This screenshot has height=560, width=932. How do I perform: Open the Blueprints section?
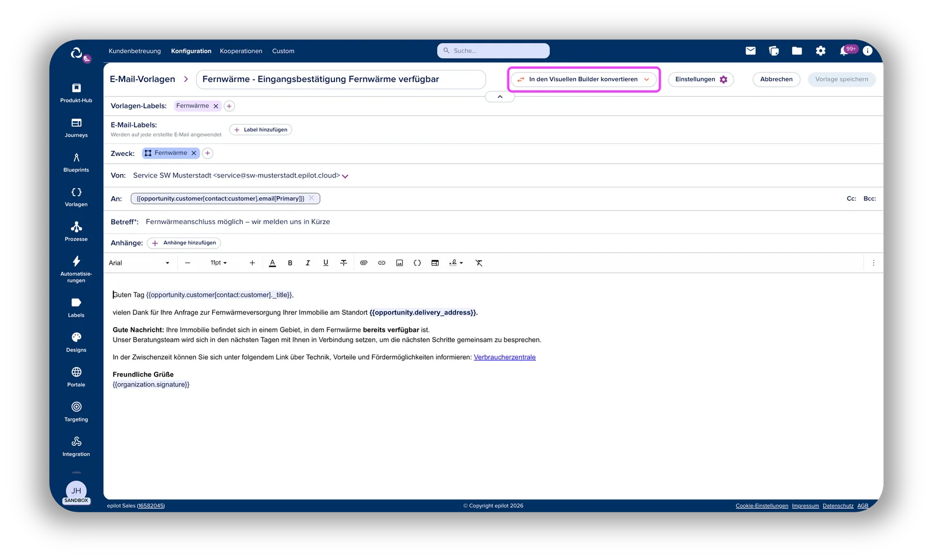tap(76, 162)
